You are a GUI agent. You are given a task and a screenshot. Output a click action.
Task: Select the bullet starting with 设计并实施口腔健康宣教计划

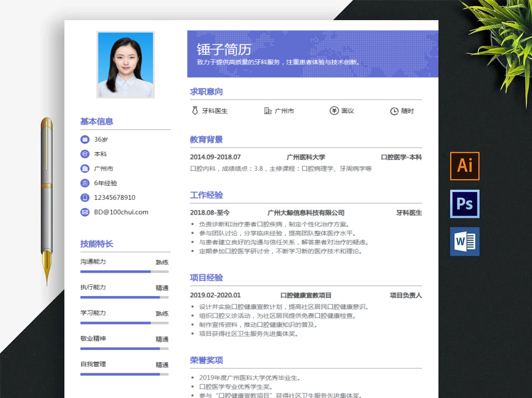click(284, 307)
